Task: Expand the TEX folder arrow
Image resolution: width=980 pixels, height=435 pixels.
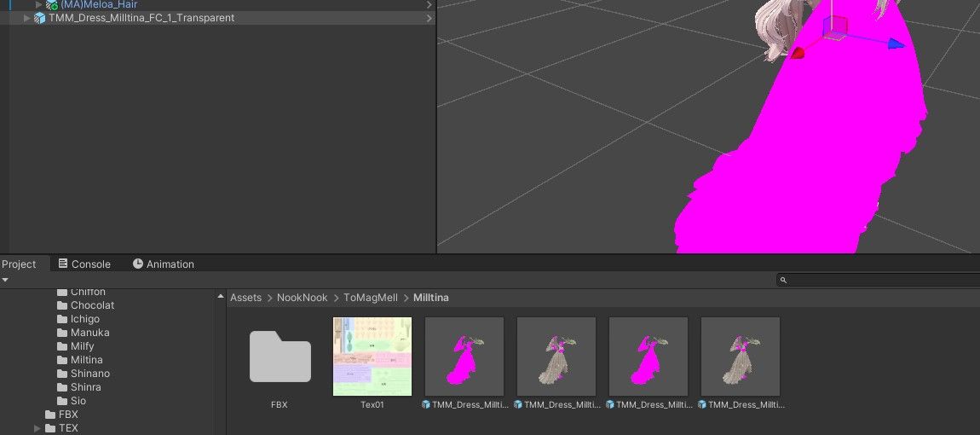Action: point(37,429)
